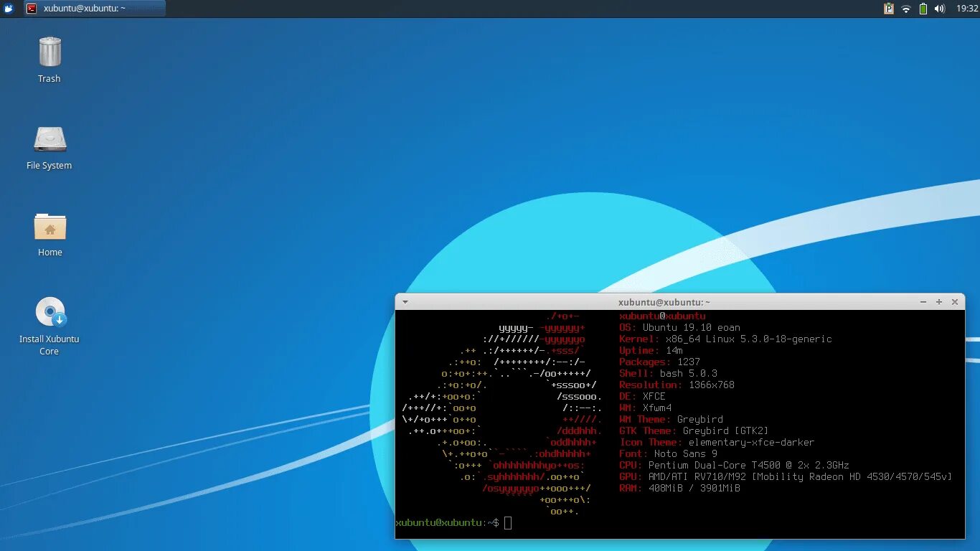The image size is (980, 551).
Task: Maximize the terminal window
Action: 939,302
